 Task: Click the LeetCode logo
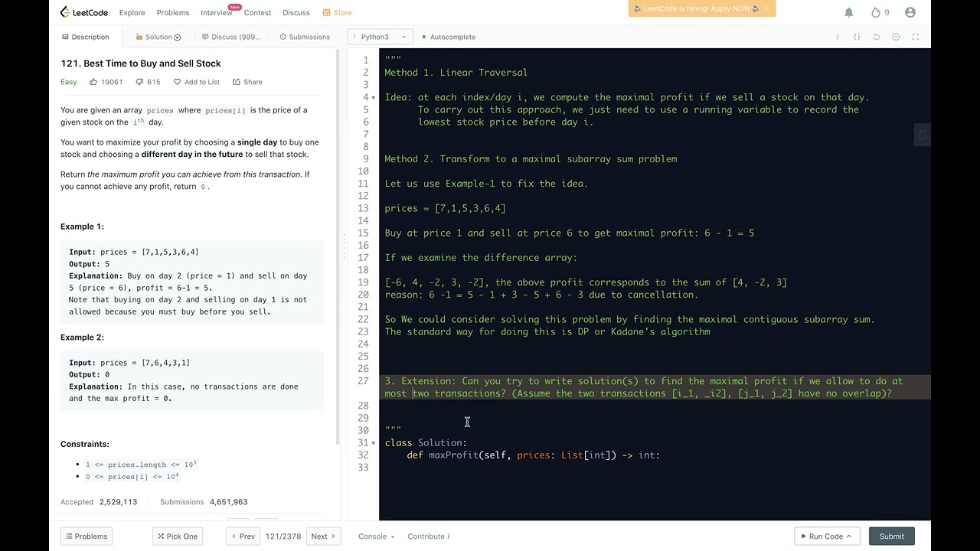(84, 12)
